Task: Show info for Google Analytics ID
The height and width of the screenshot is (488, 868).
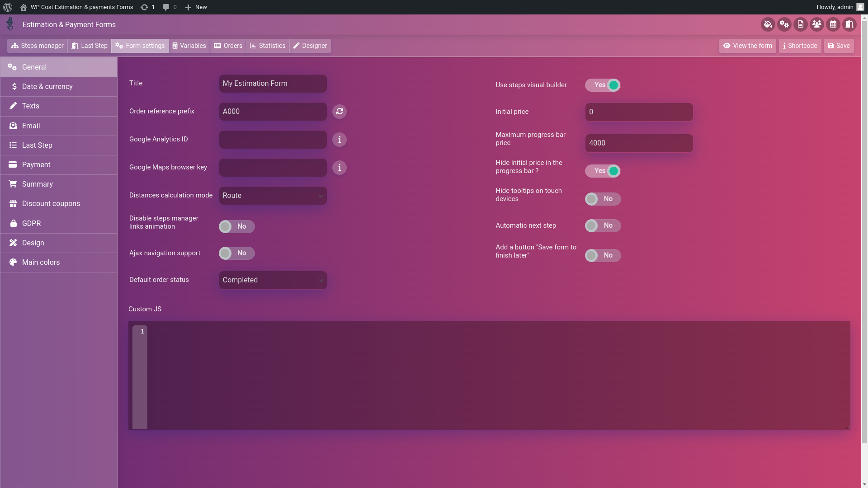Action: tap(339, 140)
